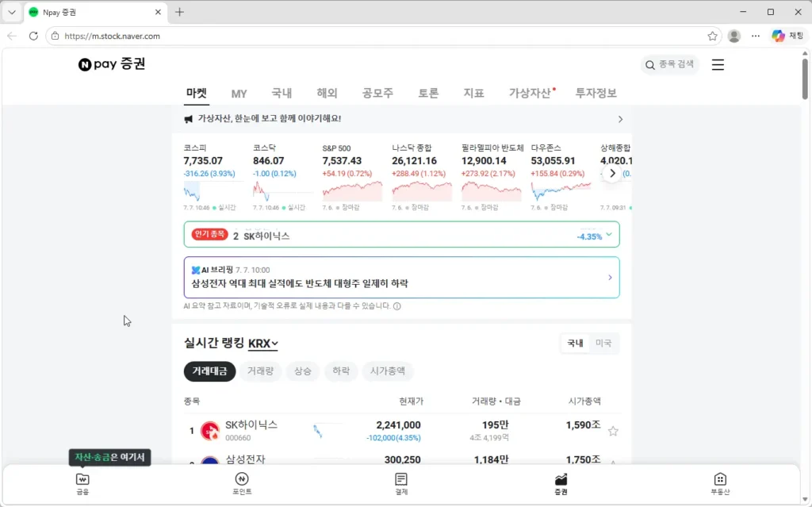Select the 상승 ranking filter
This screenshot has height=507, width=812.
click(303, 371)
